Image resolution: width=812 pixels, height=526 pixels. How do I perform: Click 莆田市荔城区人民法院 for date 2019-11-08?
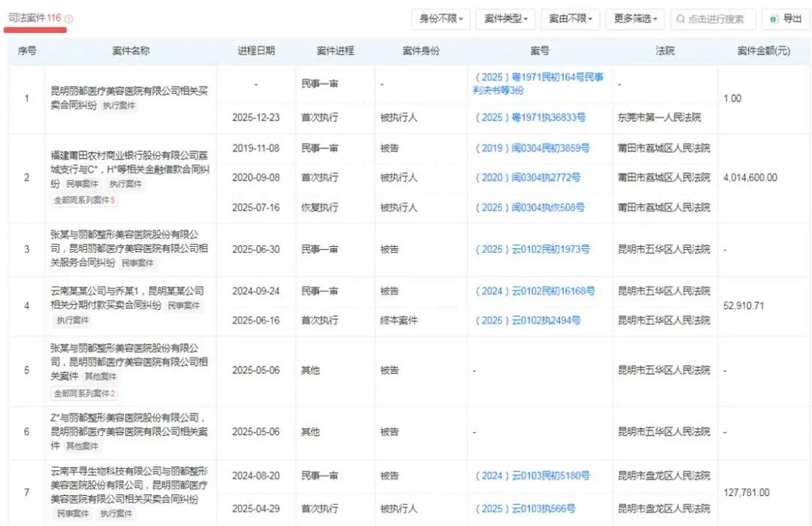point(664,148)
